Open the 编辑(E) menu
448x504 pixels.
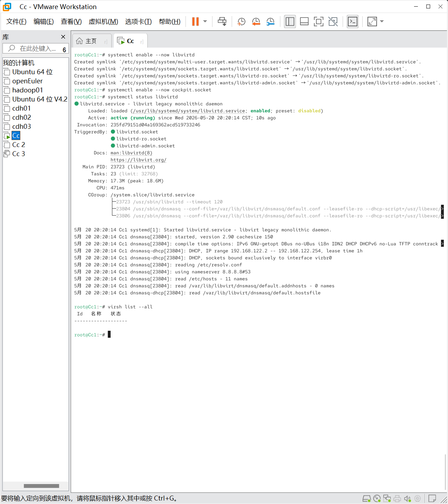pos(44,21)
